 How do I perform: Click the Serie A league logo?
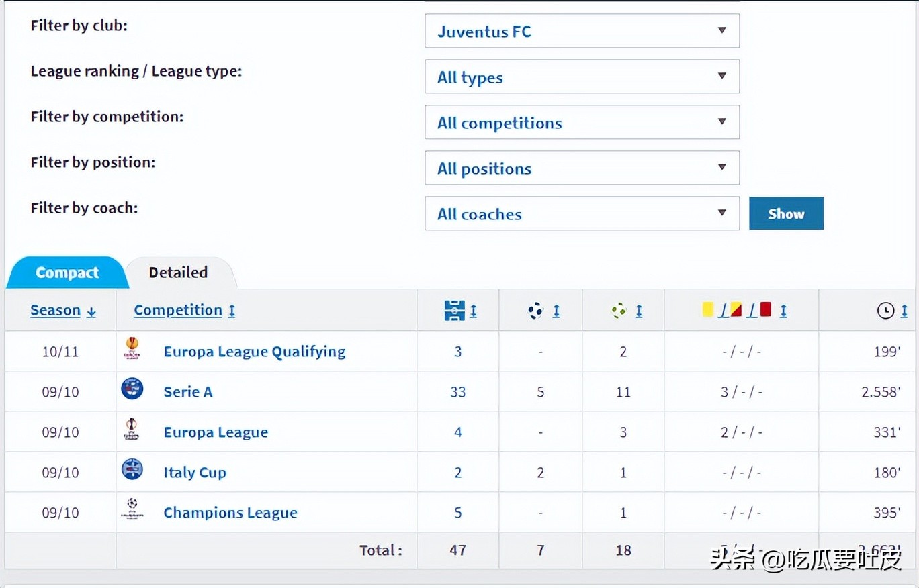[132, 389]
